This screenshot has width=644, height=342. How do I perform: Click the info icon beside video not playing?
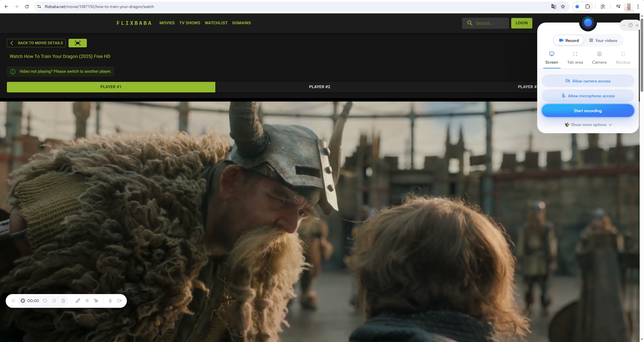[x=13, y=72]
